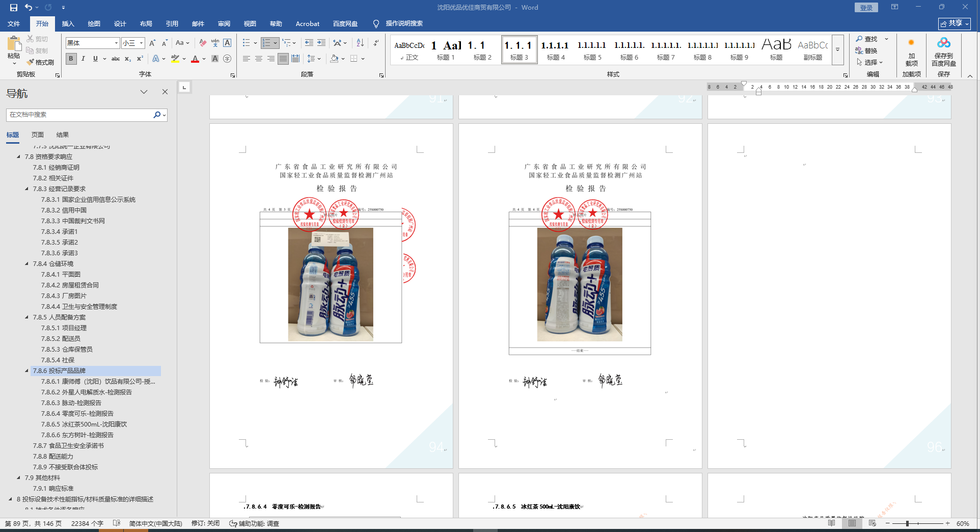
Task: Toggle numbered list formatting
Action: [266, 43]
